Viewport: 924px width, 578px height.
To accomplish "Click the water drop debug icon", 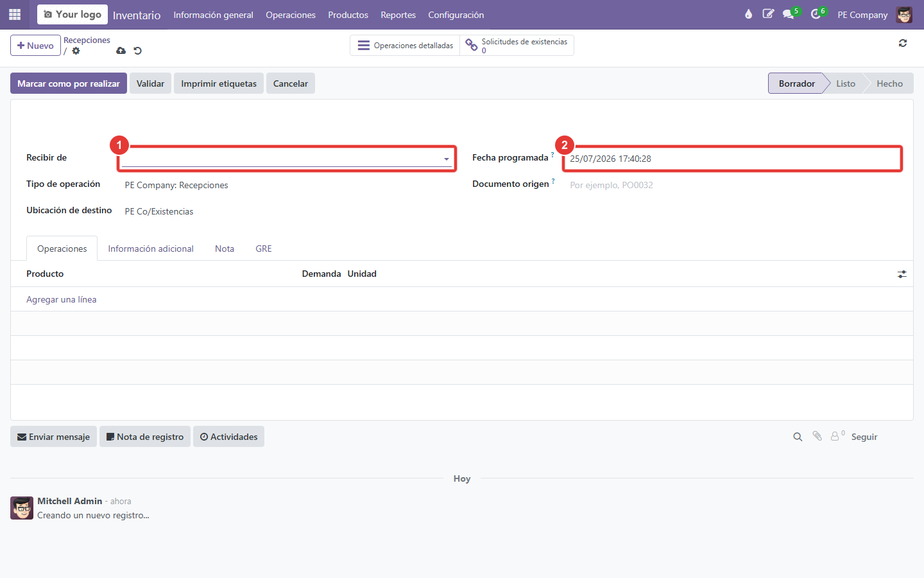I will coord(748,14).
